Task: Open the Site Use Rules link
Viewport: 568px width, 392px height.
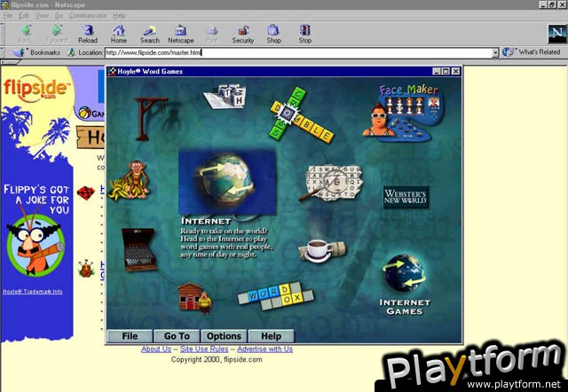Action: (204, 349)
